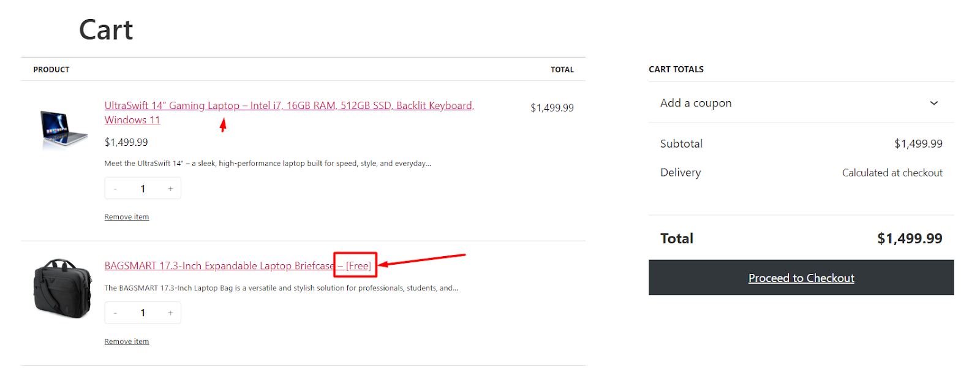Viewport: 980px width, 383px height.
Task: Proceed to Checkout
Action: (801, 278)
